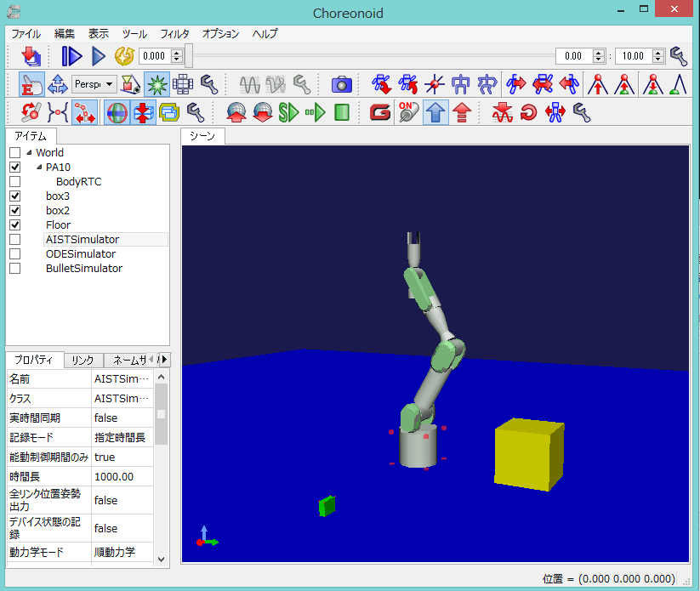Image resolution: width=700 pixels, height=591 pixels.
Task: Open the Perspective projection dropdown
Action: [x=94, y=84]
